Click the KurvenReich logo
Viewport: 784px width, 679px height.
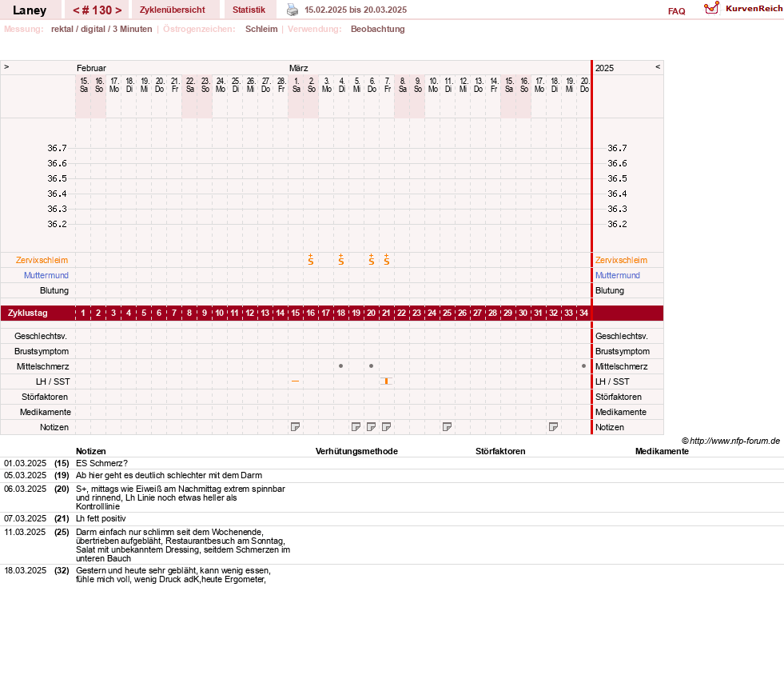(743, 9)
